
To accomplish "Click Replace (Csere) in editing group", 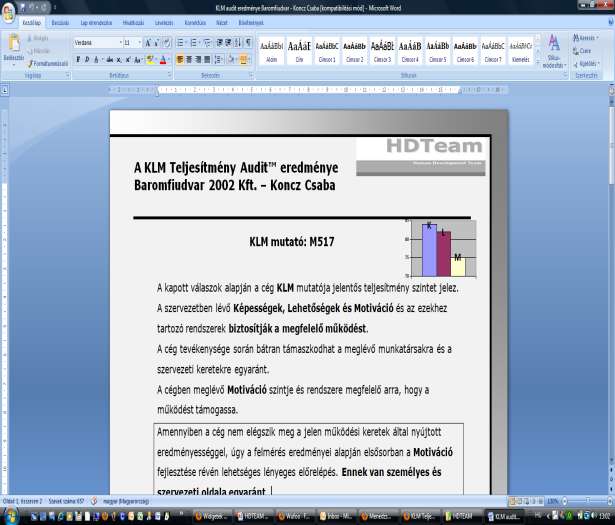I will pyautogui.click(x=582, y=51).
